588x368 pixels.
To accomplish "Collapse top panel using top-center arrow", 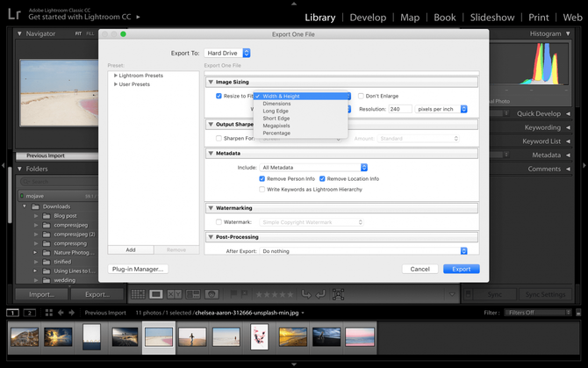I will (294, 4).
